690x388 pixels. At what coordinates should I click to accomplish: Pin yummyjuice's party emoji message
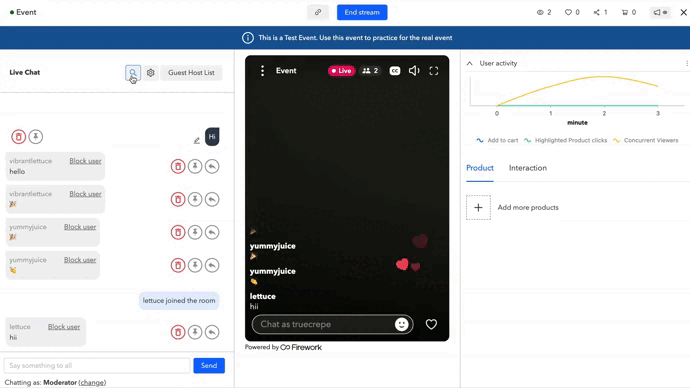195,232
